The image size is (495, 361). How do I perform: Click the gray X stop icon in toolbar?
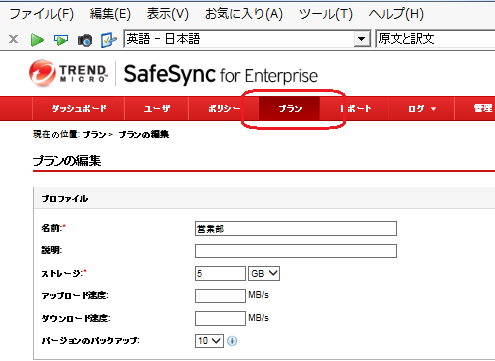point(13,39)
